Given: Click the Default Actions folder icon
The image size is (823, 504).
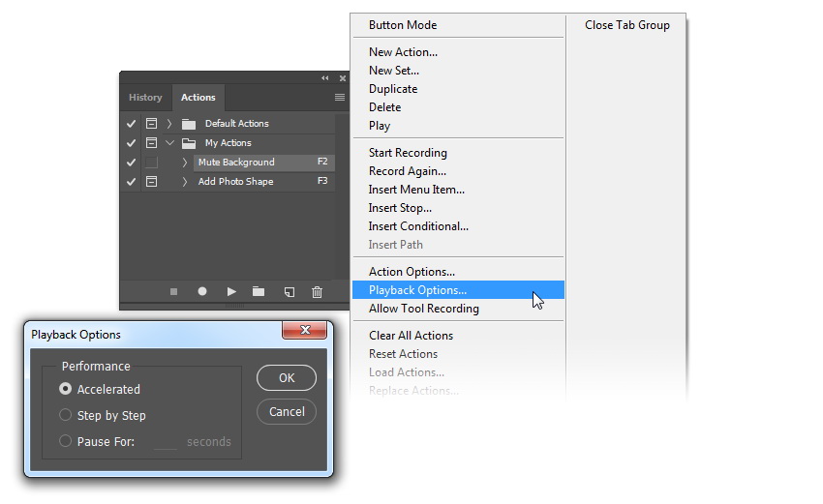Looking at the screenshot, I should 189,124.
